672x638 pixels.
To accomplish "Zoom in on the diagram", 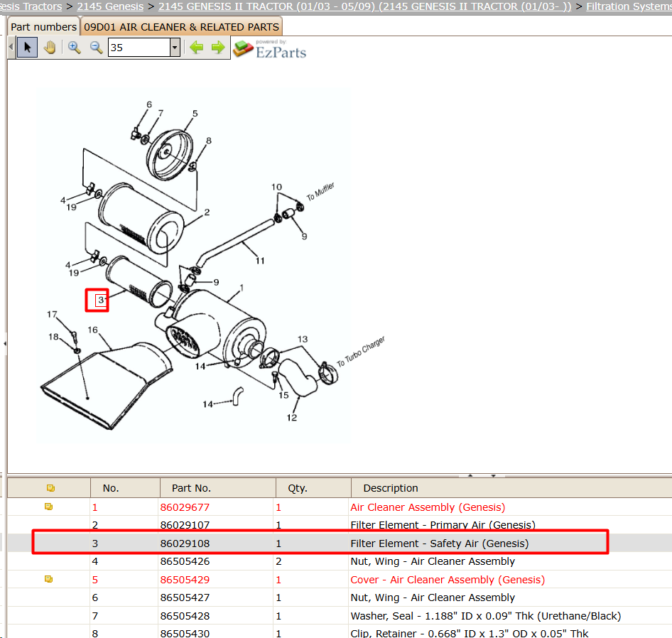I will (74, 47).
